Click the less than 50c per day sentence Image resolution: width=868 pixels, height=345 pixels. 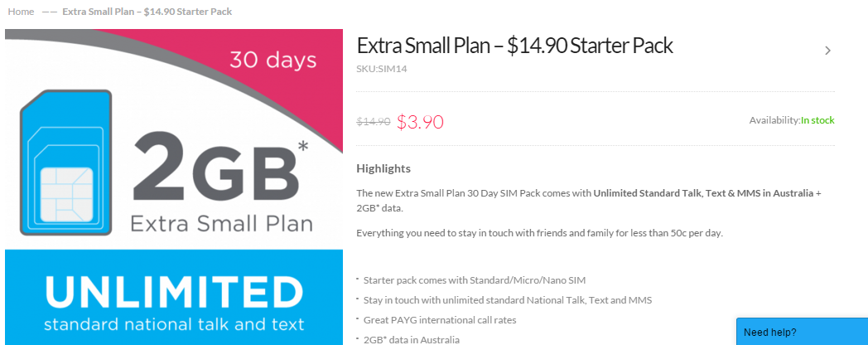coord(540,232)
